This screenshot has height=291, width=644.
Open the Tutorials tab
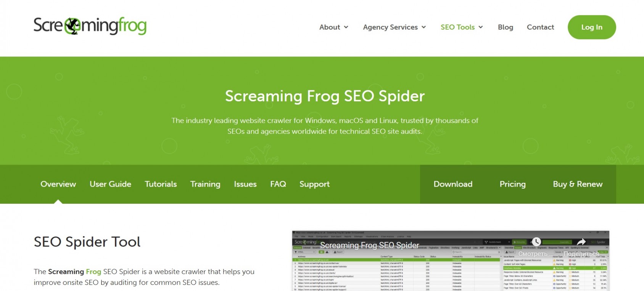pyautogui.click(x=161, y=184)
